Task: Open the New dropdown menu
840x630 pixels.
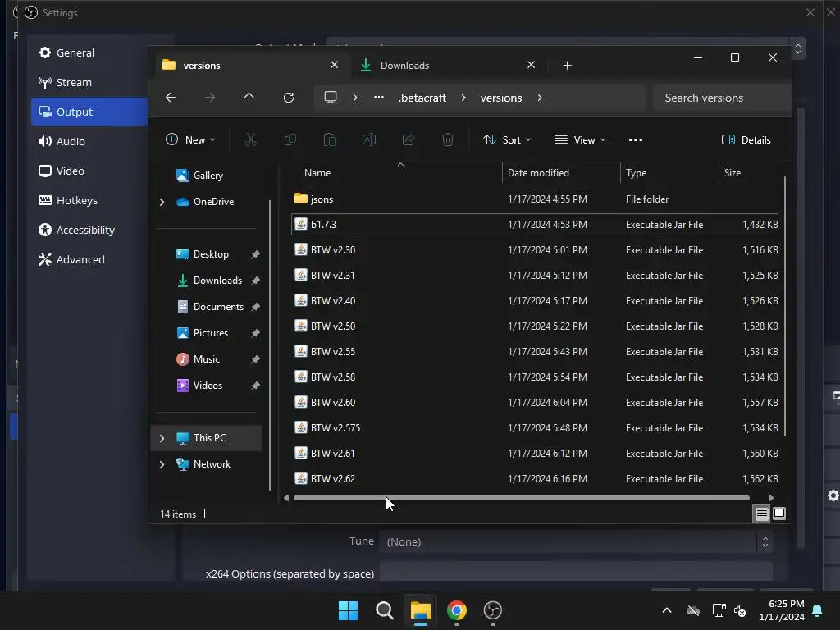Action: pos(190,139)
